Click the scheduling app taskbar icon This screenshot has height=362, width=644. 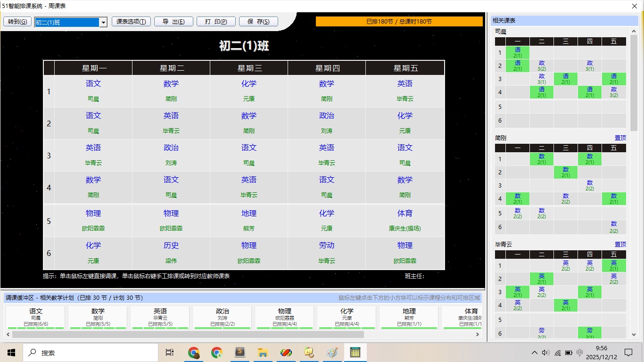click(355, 353)
